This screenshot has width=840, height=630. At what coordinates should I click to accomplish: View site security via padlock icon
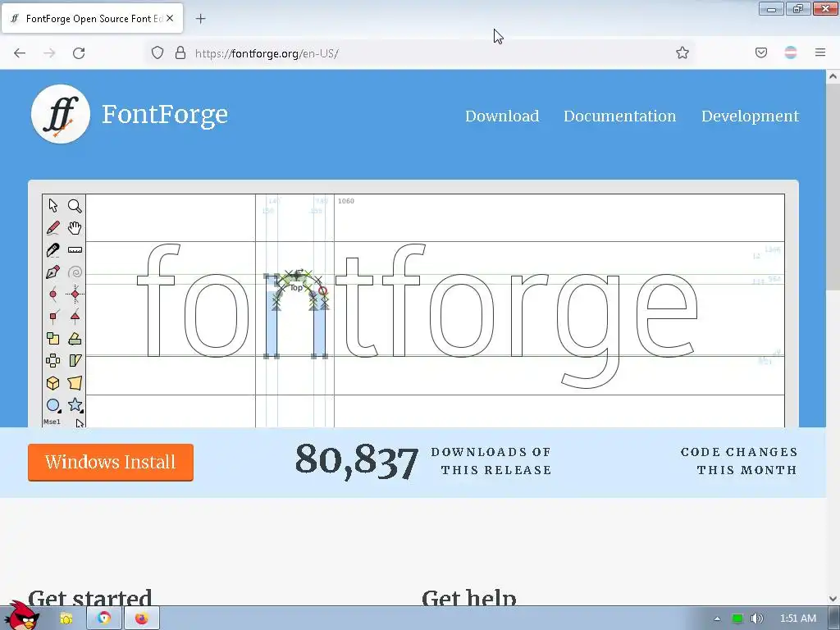pos(180,52)
